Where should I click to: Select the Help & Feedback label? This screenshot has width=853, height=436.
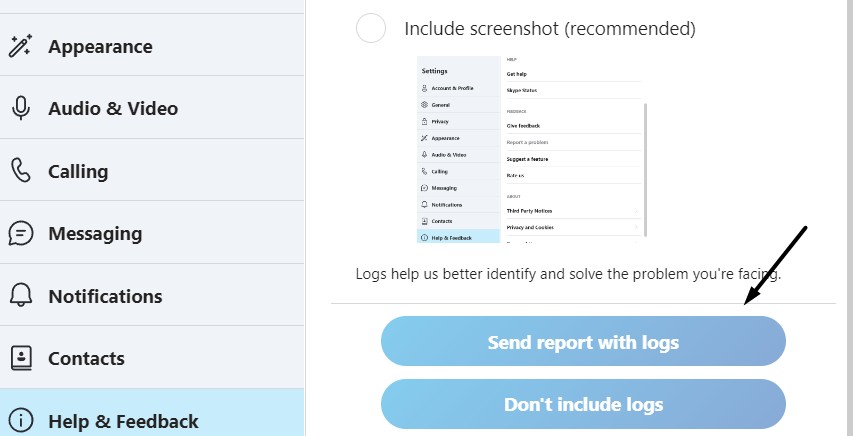(x=123, y=421)
